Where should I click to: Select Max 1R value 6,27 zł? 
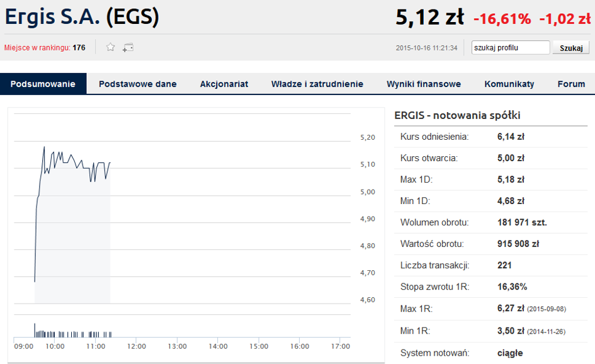pyautogui.click(x=511, y=308)
